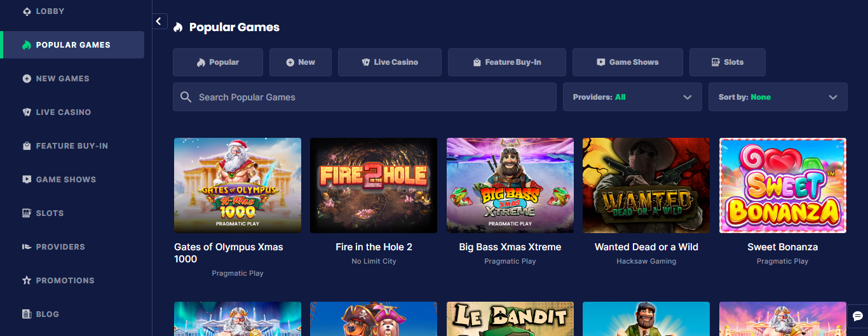This screenshot has width=868, height=336.
Task: Click the flame icon beside Popular Games heading
Action: click(x=178, y=27)
